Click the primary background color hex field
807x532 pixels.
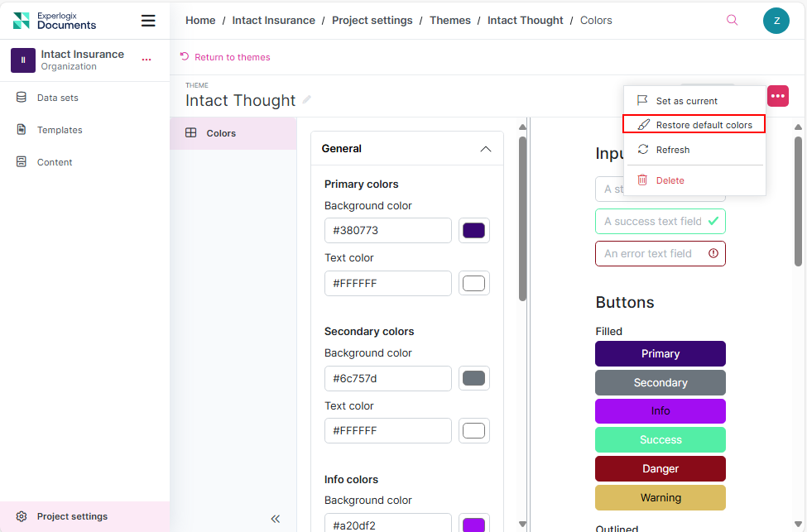[x=387, y=231]
